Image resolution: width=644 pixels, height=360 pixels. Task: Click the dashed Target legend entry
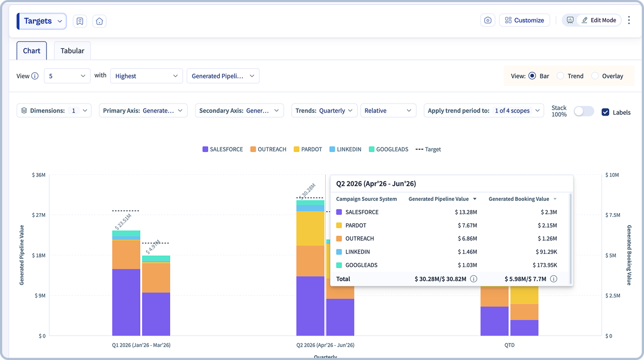(428, 149)
